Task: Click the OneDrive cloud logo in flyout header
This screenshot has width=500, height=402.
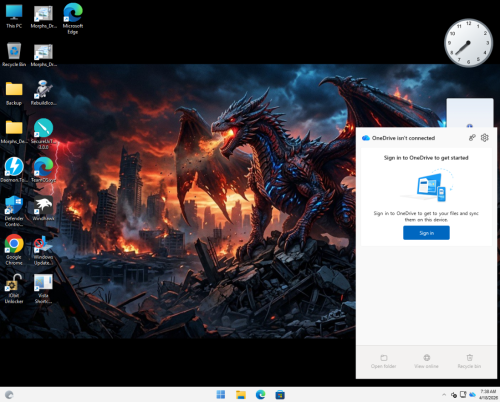Action: (366, 138)
